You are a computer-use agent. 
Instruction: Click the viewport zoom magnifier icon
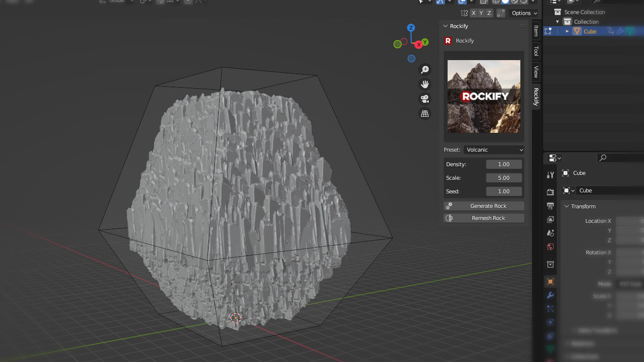pos(425,70)
